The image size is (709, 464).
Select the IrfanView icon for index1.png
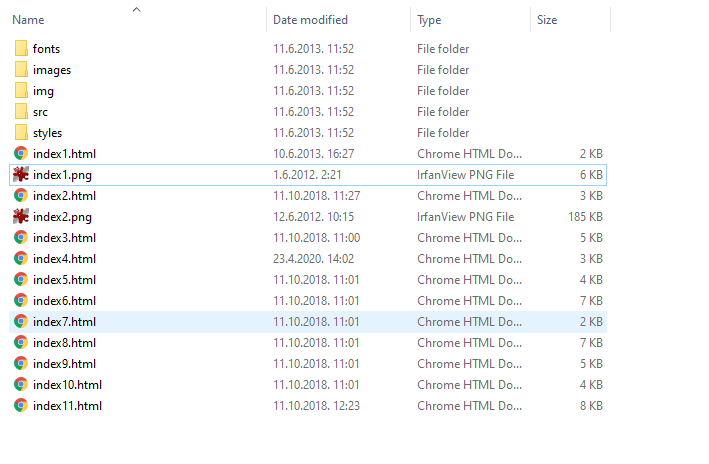coord(21,175)
